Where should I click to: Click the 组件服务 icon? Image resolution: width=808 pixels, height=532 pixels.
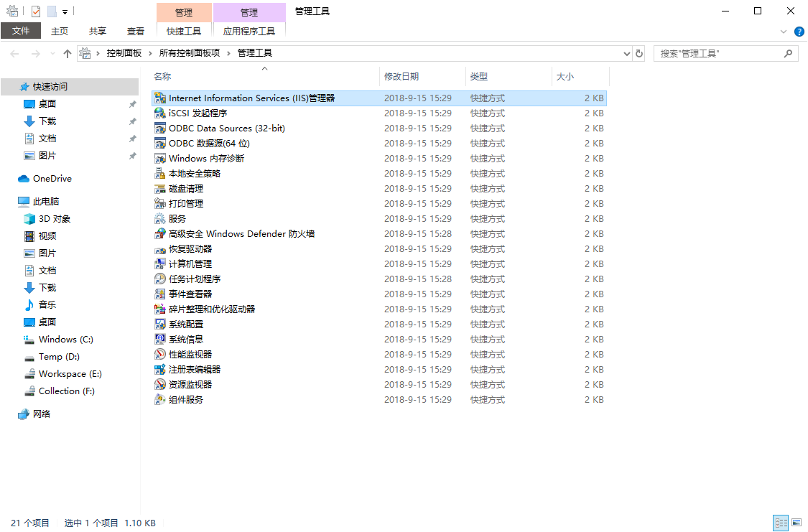[160, 400]
